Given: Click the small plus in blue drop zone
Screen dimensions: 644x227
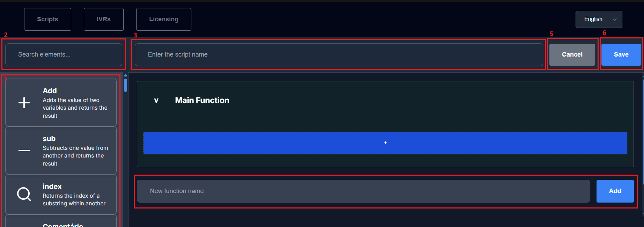Looking at the screenshot, I should coord(386,143).
